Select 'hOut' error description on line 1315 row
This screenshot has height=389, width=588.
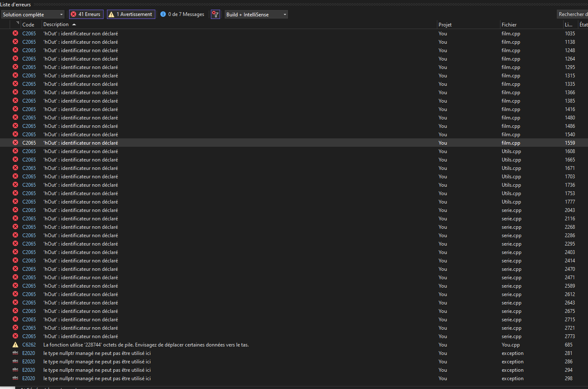tap(81, 76)
